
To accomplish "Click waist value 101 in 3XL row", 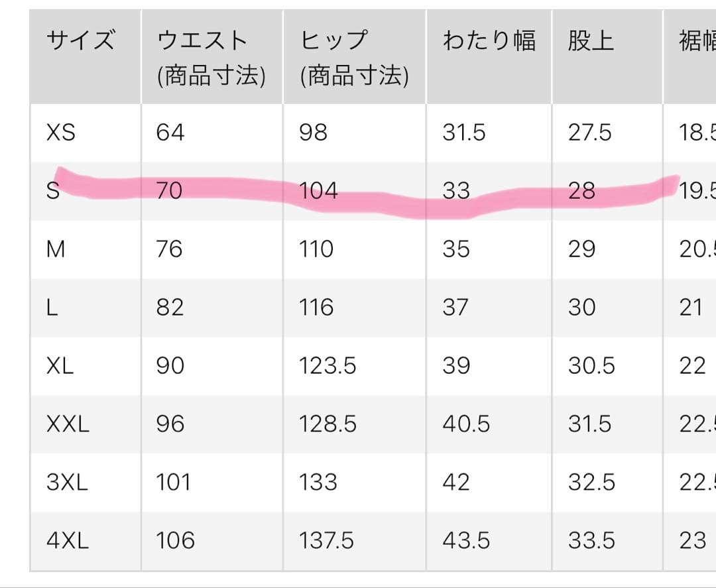I will 173,482.
